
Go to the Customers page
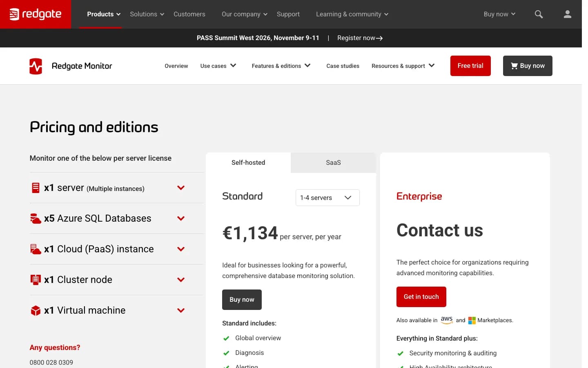[189, 14]
